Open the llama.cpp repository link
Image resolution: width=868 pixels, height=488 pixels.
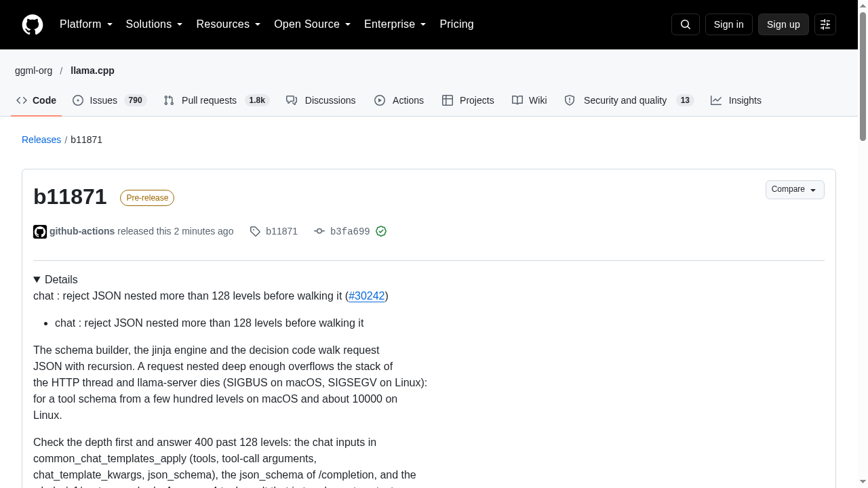pyautogui.click(x=92, y=70)
